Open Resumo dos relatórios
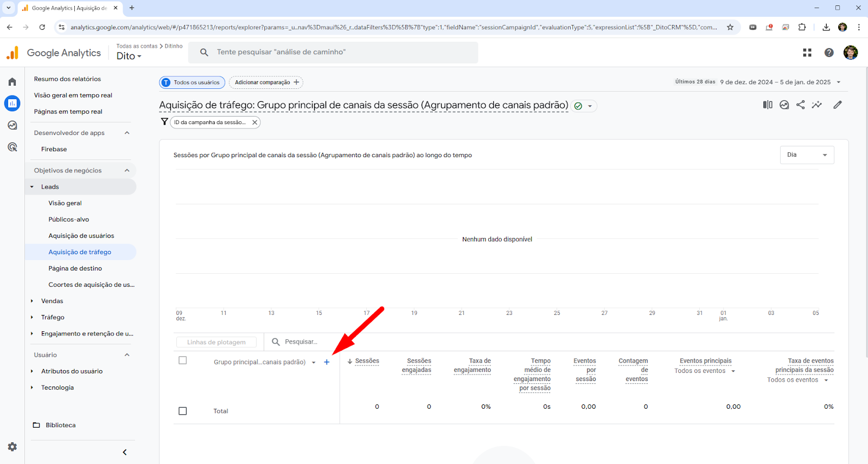868x464 pixels. click(67, 79)
